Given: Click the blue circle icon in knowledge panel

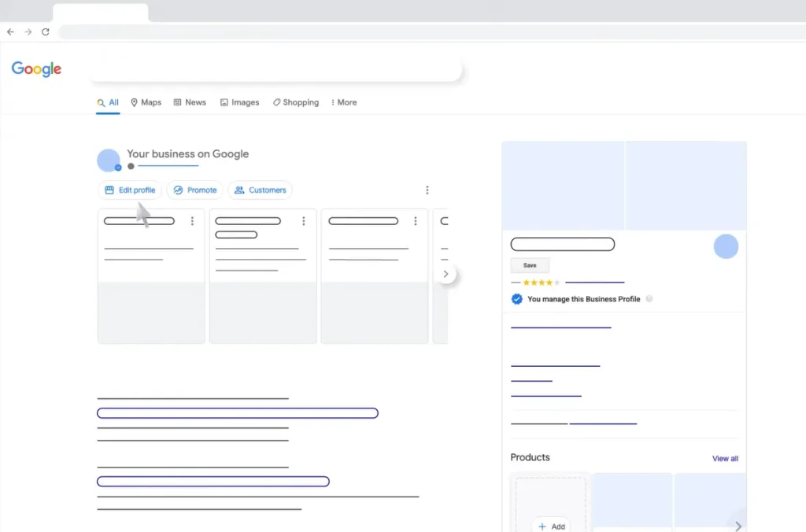Looking at the screenshot, I should tap(726, 246).
